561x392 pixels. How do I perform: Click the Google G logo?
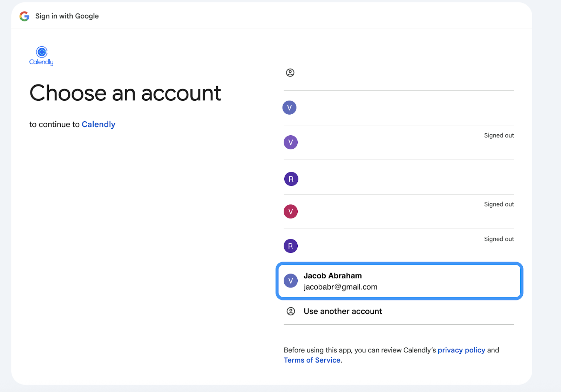tap(24, 16)
